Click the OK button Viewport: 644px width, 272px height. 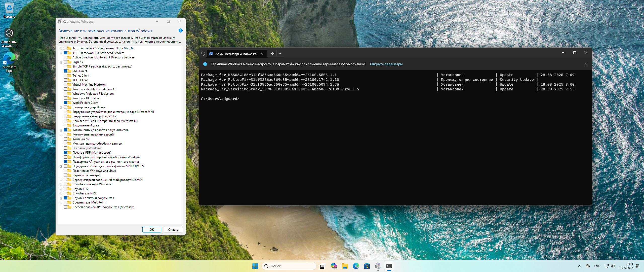click(152, 229)
